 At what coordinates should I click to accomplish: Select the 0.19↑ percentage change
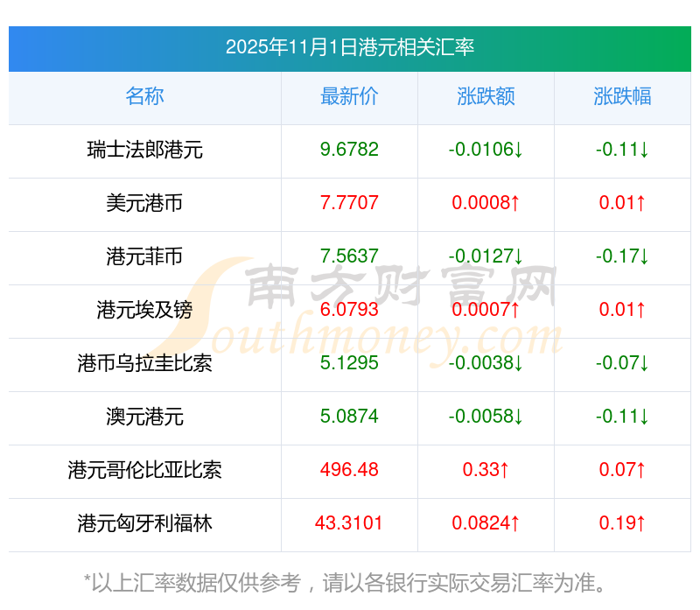tap(622, 523)
